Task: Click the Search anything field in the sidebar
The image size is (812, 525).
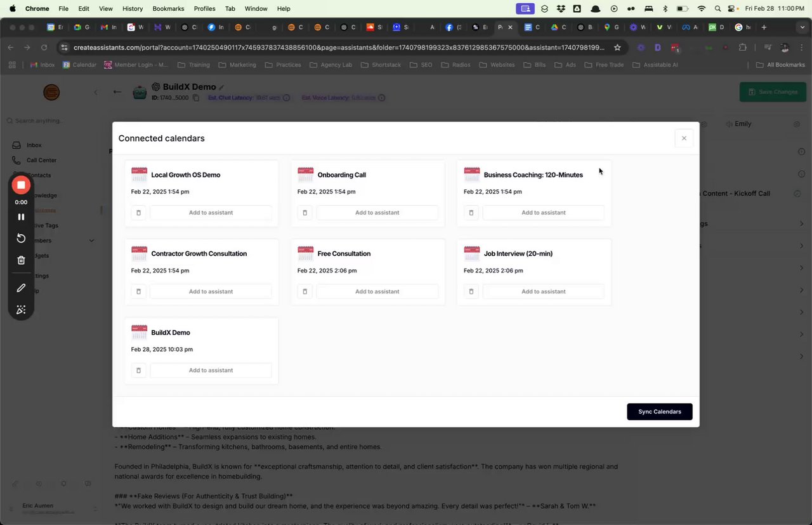Action: coord(38,121)
